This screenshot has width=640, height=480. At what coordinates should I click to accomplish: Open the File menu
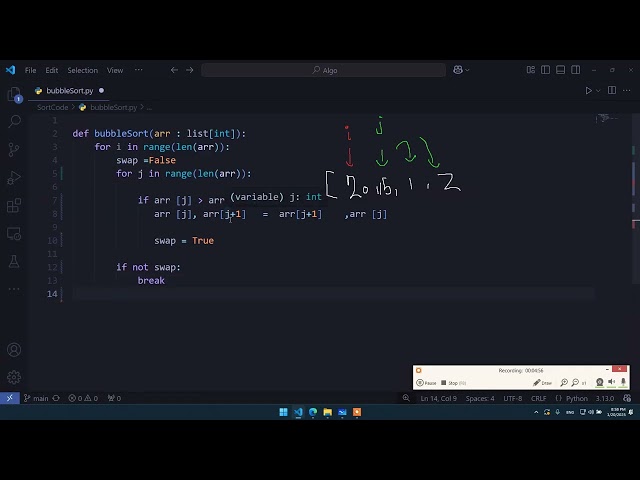tap(30, 70)
